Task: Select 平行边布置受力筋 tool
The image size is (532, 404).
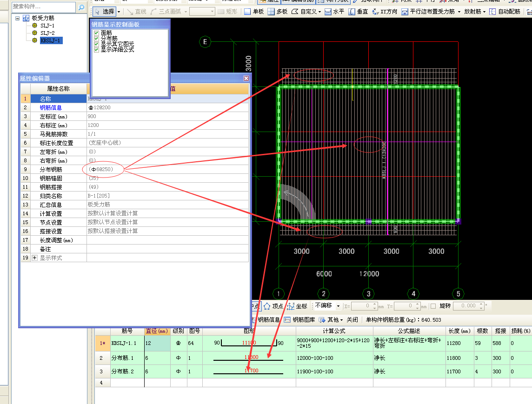Action: (428, 12)
